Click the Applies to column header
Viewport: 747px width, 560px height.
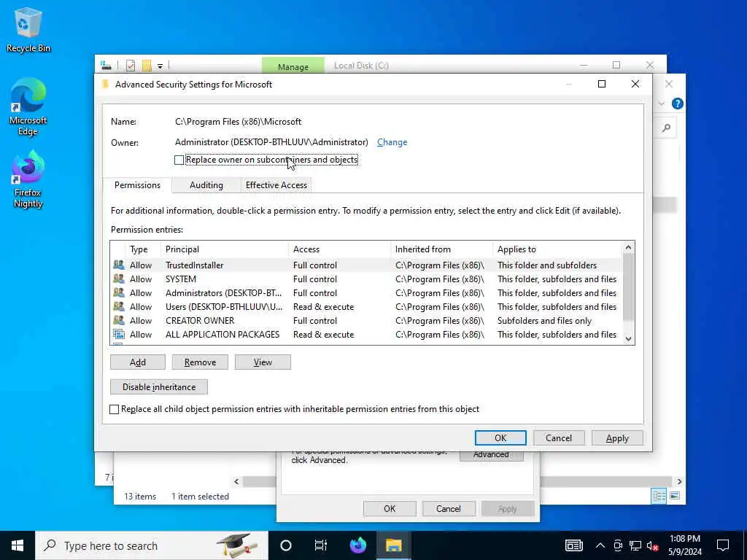pos(557,249)
